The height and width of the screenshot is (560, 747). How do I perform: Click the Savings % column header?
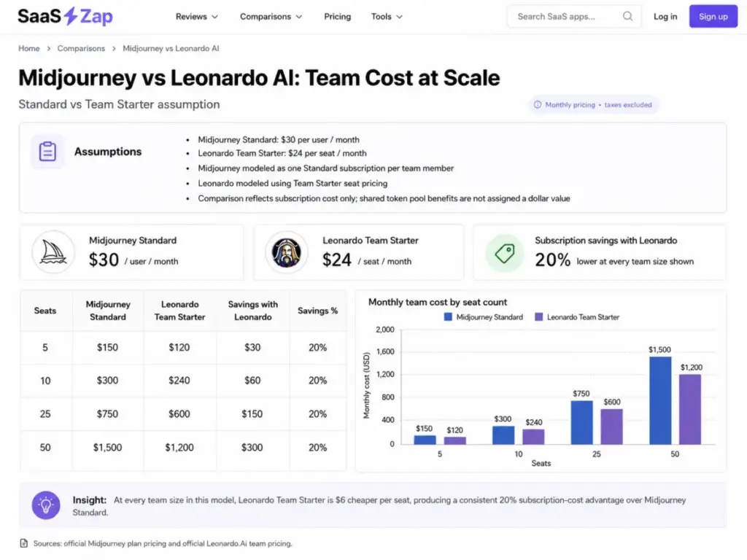[x=318, y=311]
